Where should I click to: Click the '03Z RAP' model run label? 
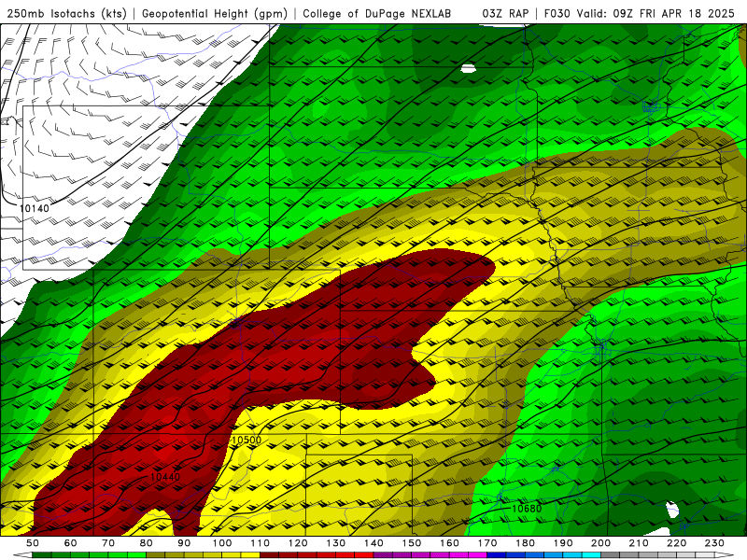point(505,13)
